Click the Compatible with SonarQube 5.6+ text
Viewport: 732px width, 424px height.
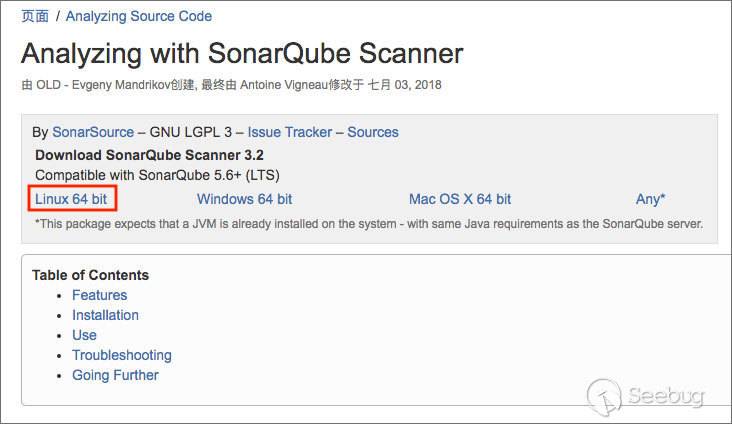[x=157, y=175]
